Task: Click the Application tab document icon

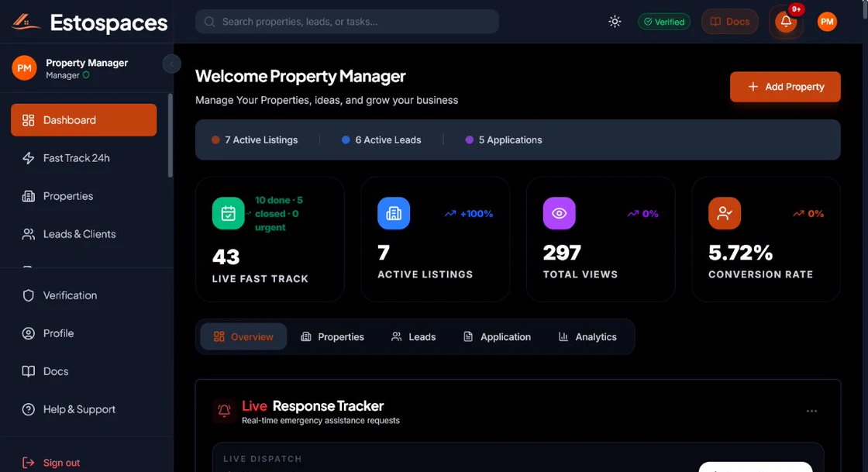Action: (468, 336)
